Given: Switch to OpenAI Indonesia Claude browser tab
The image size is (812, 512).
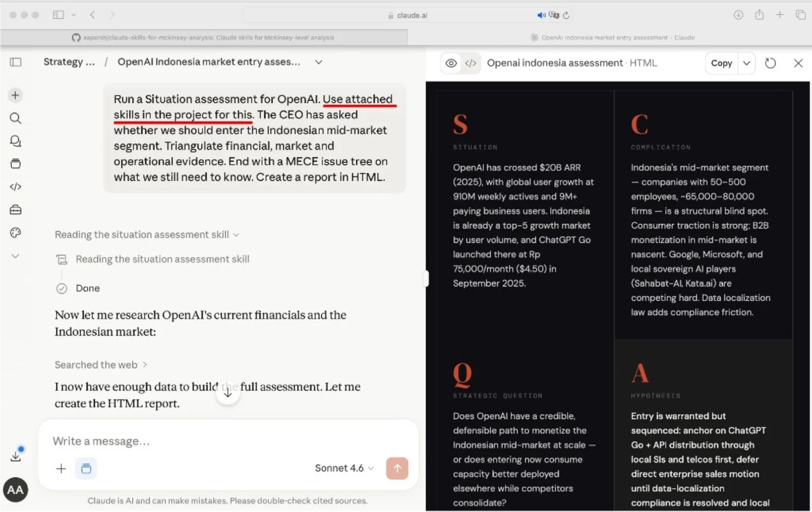Looking at the screenshot, I should tap(613, 38).
